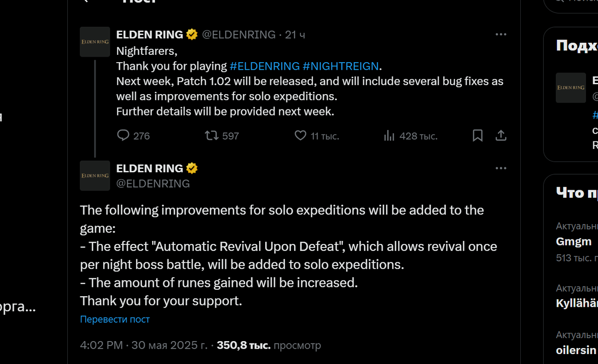The height and width of the screenshot is (364, 598).
Task: Click the #ELDENRING hashtag
Action: click(265, 66)
